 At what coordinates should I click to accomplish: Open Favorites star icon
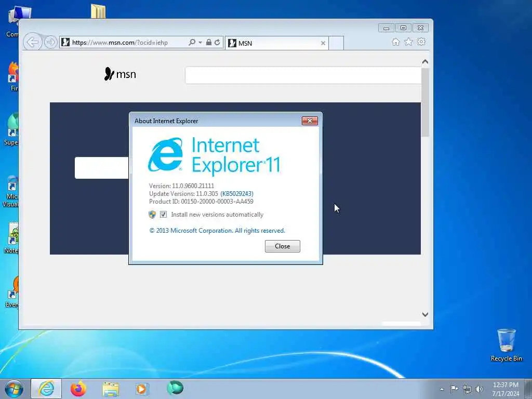click(x=408, y=42)
